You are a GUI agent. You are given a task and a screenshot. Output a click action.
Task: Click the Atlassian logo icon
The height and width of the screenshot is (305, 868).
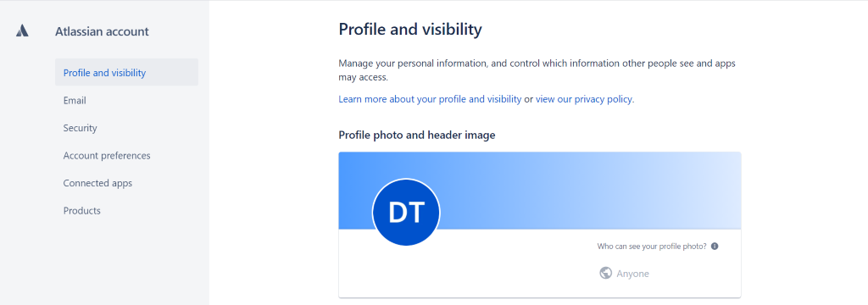[22, 31]
